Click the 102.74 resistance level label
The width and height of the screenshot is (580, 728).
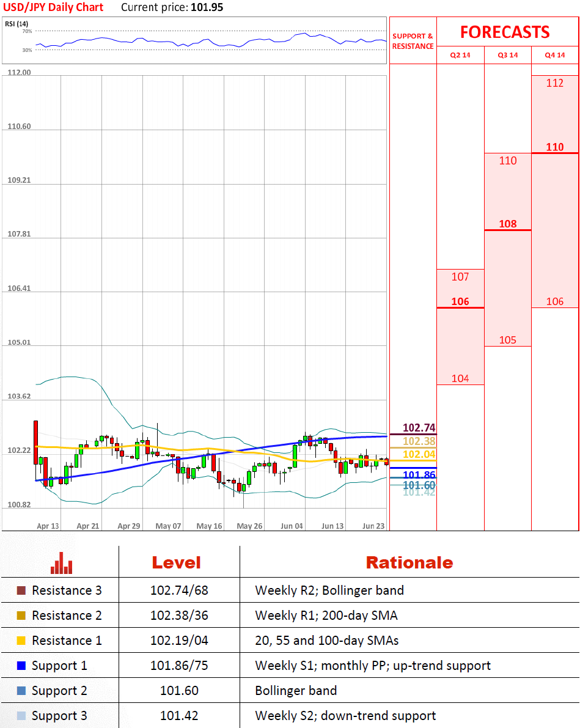(x=419, y=428)
